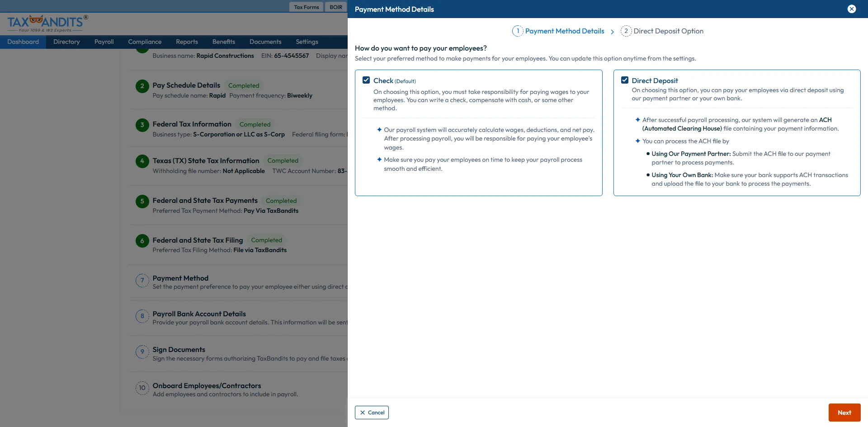Click step 8 circle icon for Bank Account
868x427 pixels.
click(x=142, y=316)
